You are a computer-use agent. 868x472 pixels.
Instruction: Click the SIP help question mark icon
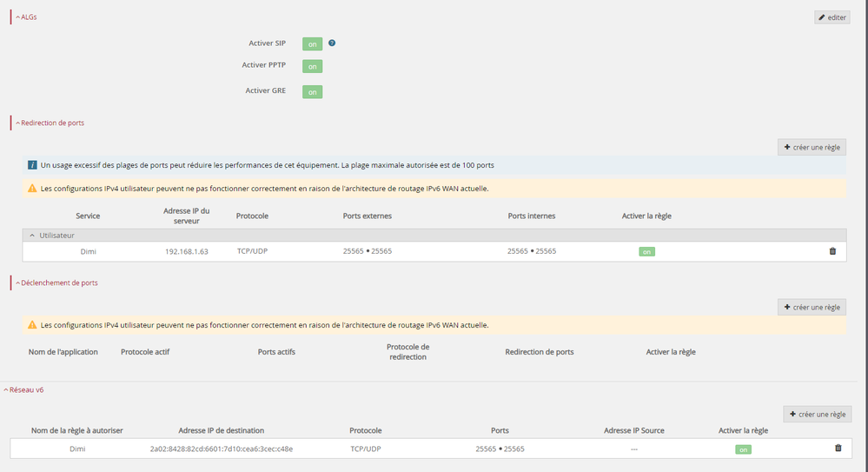(x=332, y=43)
